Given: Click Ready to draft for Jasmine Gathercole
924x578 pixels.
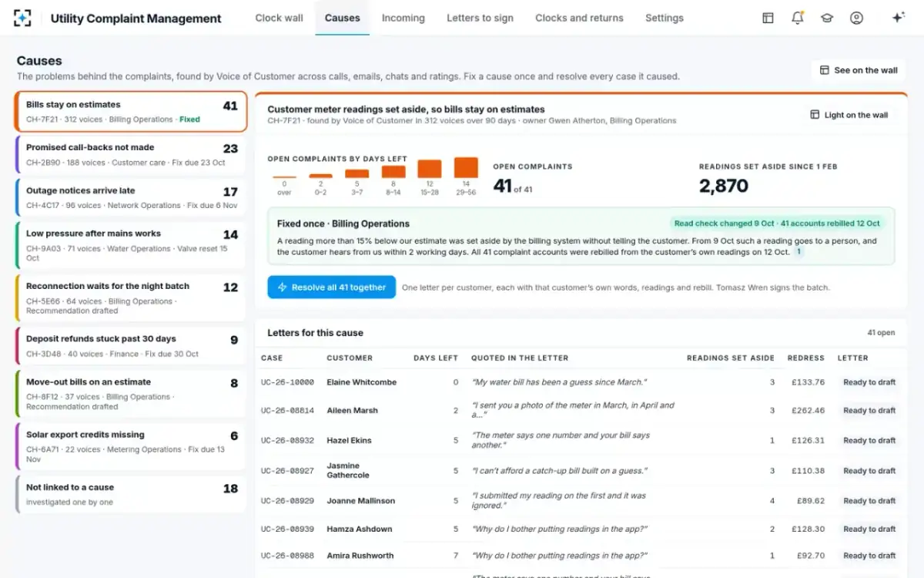Looking at the screenshot, I should [x=869, y=471].
